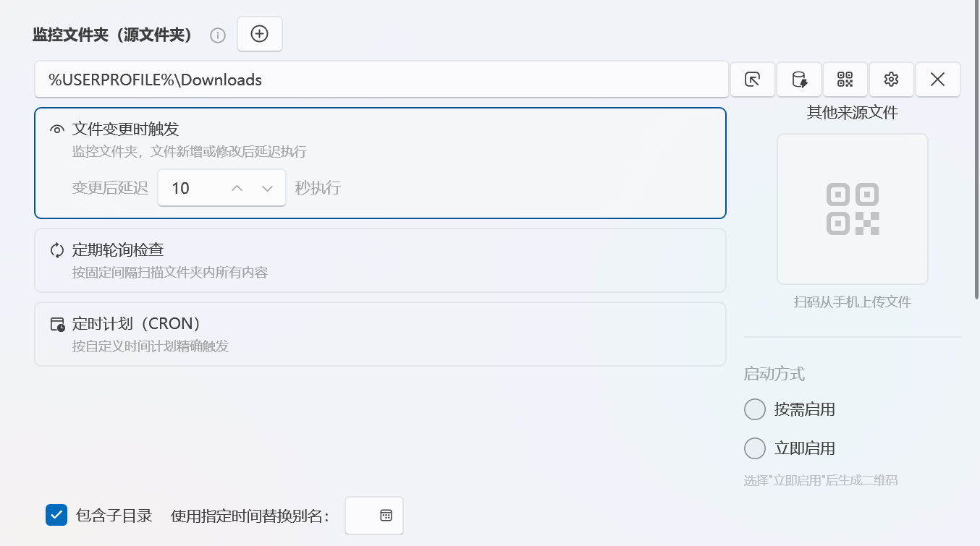
Task: Decrease delay seconds with down arrow
Action: 267,188
